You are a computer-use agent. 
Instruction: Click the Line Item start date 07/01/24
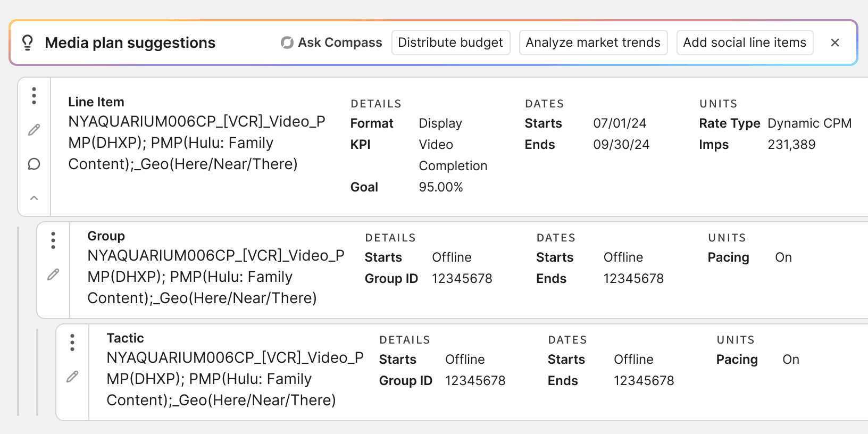(x=620, y=123)
